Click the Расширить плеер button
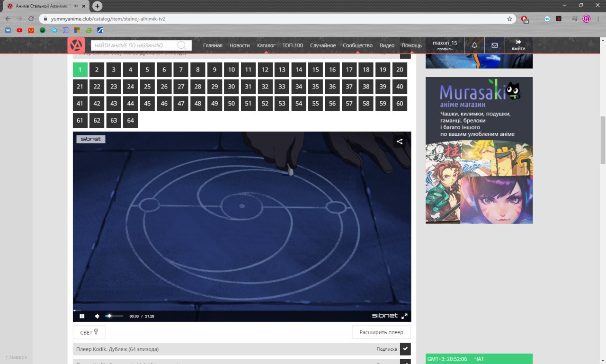The width and height of the screenshot is (606, 364). point(382,332)
